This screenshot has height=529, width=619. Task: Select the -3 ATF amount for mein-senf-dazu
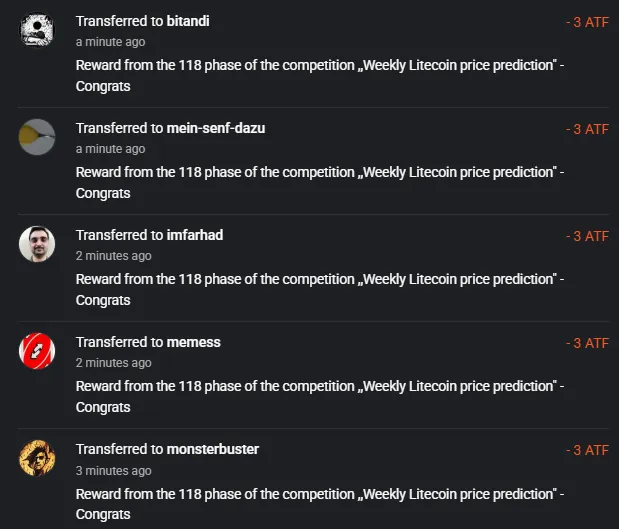coord(587,129)
